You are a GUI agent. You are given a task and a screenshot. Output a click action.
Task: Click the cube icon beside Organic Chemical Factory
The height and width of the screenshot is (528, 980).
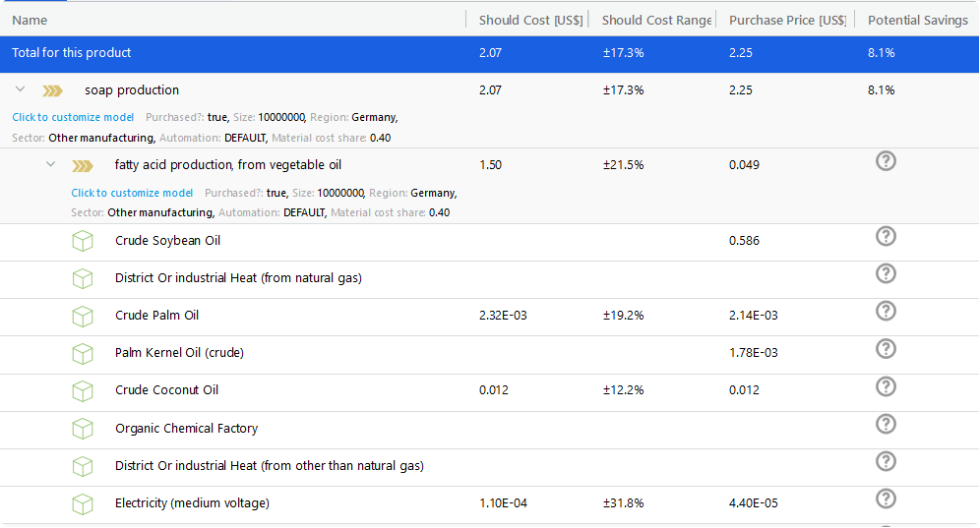(x=83, y=429)
